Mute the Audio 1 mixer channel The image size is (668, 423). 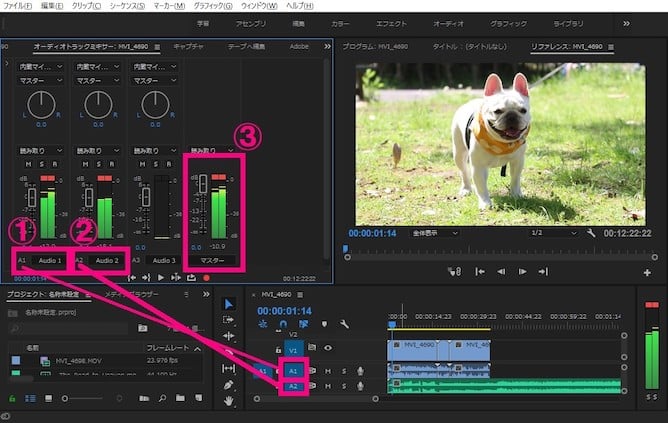point(30,163)
